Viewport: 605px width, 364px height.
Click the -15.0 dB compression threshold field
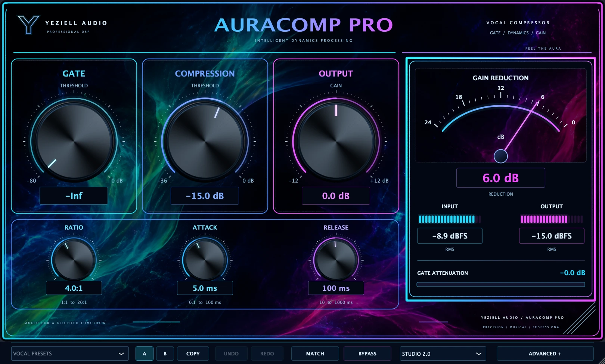coord(205,196)
